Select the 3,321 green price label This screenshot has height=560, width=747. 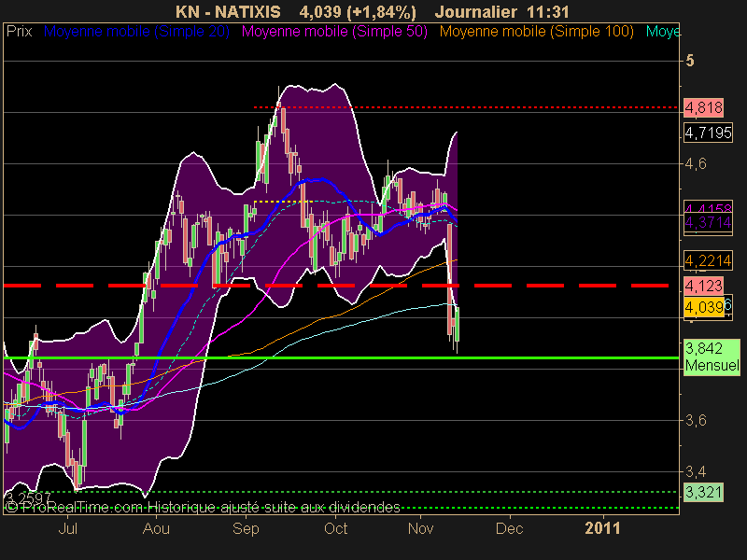[x=703, y=492]
